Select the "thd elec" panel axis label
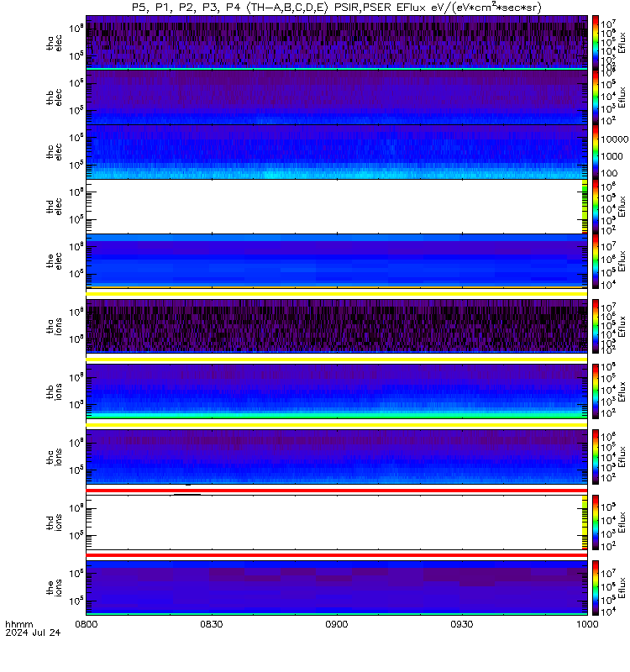The height and width of the screenshot is (672, 630). coord(54,206)
